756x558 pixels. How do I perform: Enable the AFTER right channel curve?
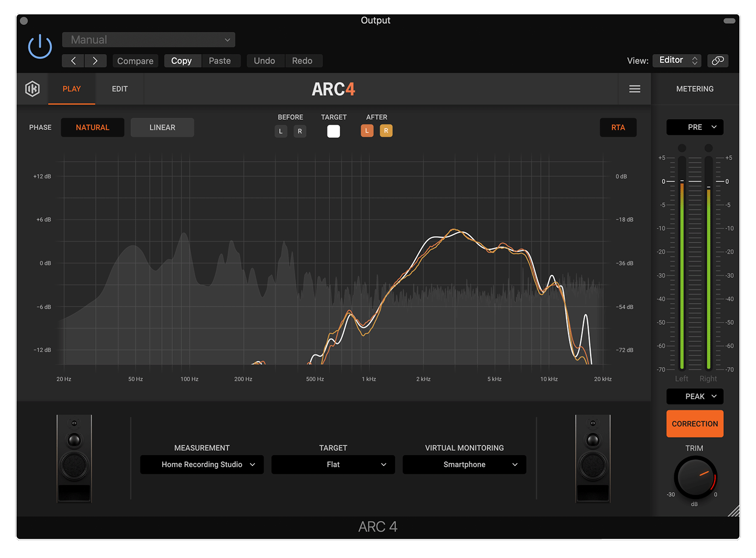386,130
